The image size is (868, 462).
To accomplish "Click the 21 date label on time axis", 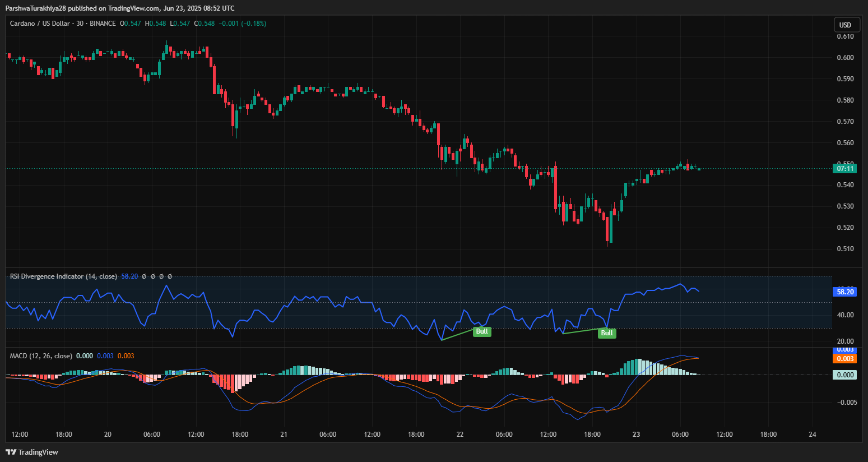I will click(284, 435).
